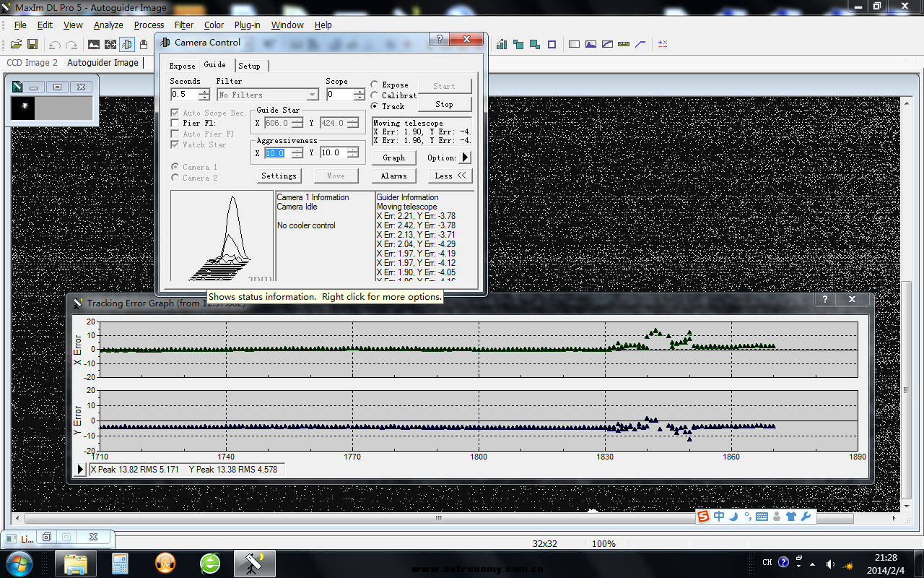Select the Calibrate radio button
924x578 pixels.
click(375, 95)
